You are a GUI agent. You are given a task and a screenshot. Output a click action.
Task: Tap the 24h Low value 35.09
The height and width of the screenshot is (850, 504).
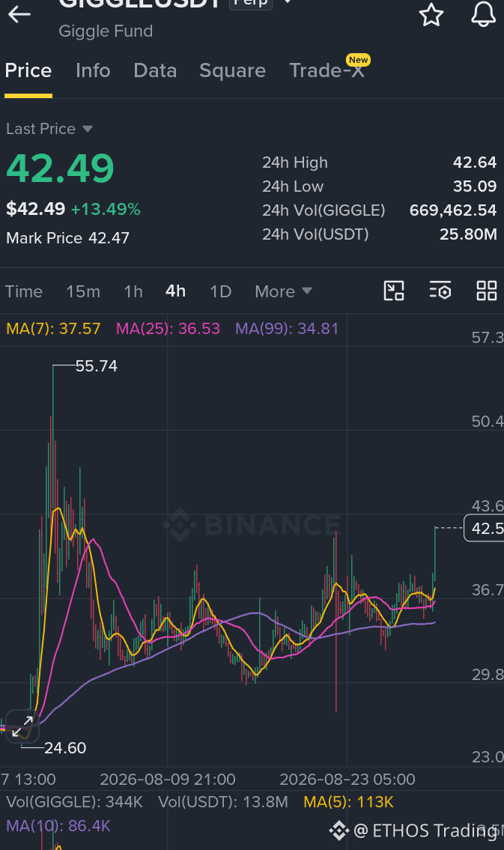point(475,186)
